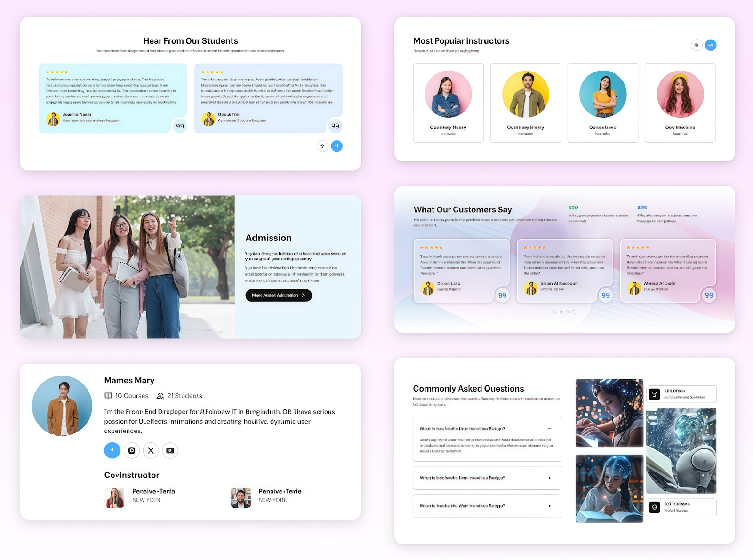Click the black icon on top stat badge
The image size is (753, 560).
[x=655, y=394]
